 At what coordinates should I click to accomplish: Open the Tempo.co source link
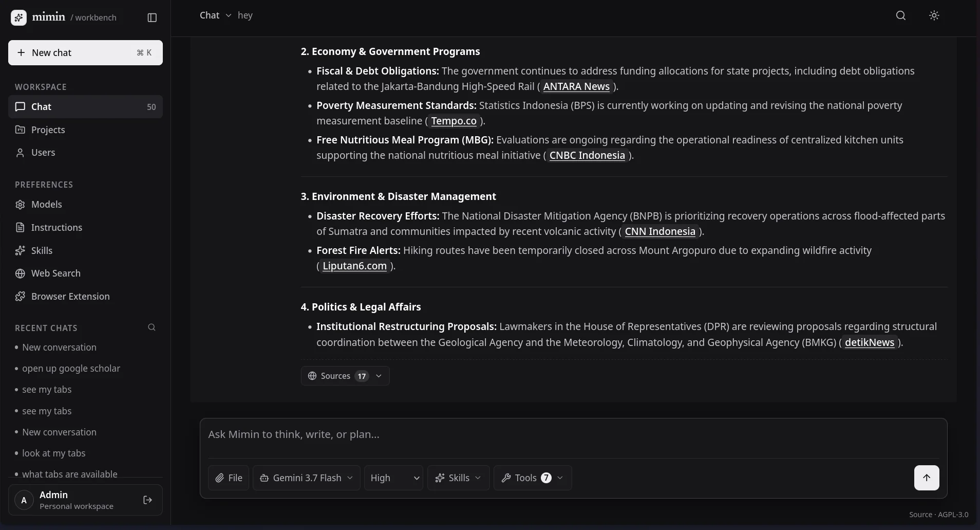pyautogui.click(x=454, y=121)
